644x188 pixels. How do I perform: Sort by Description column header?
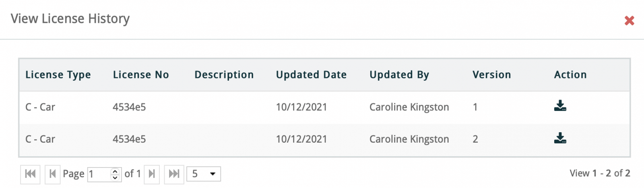pyautogui.click(x=224, y=75)
